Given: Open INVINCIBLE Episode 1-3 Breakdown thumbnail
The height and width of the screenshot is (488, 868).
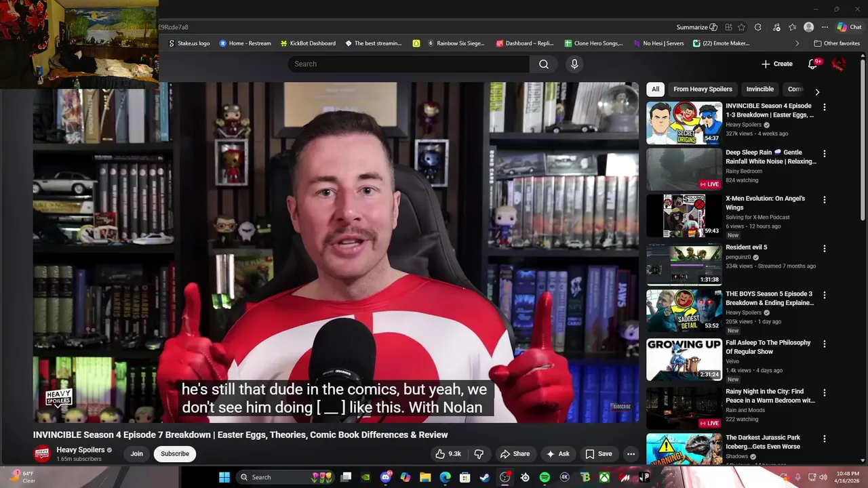Looking at the screenshot, I should [x=684, y=123].
